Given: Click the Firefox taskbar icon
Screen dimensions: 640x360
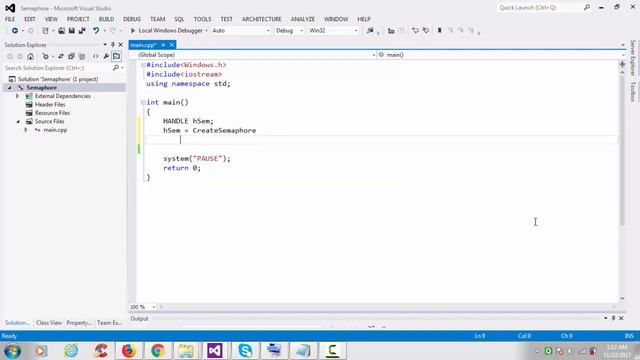Looking at the screenshot, I should coord(129,351).
